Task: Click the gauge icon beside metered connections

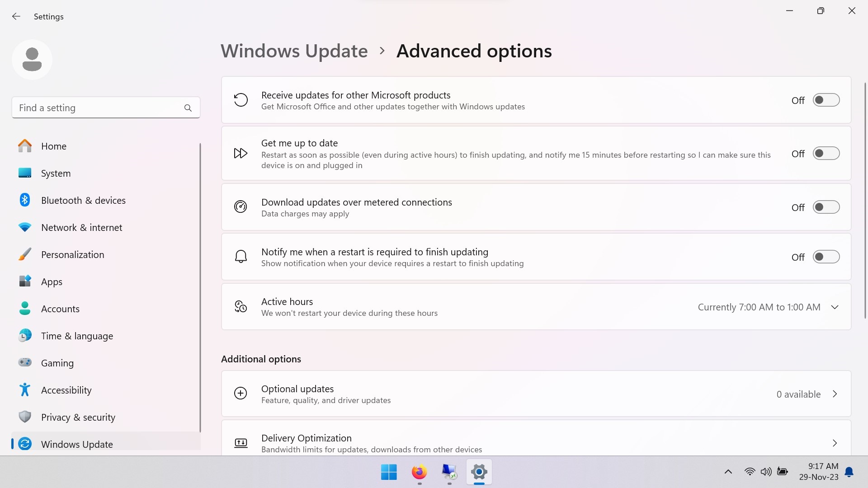Action: (241, 207)
